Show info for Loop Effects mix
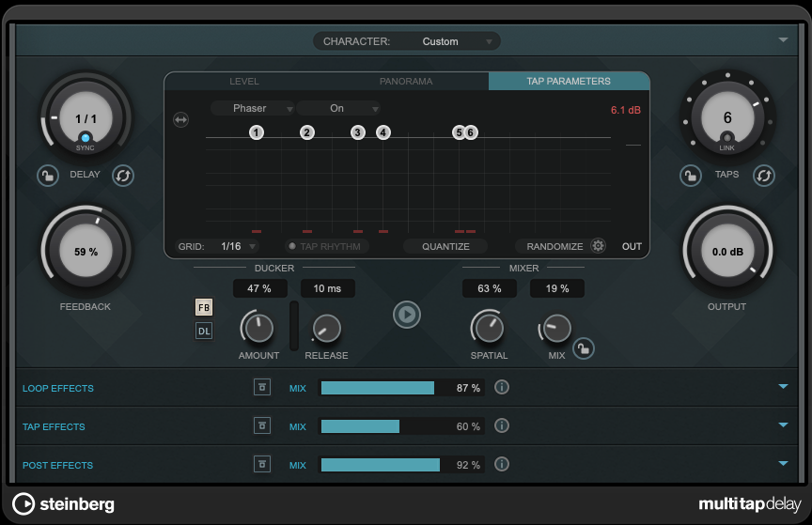This screenshot has width=812, height=525. point(501,387)
